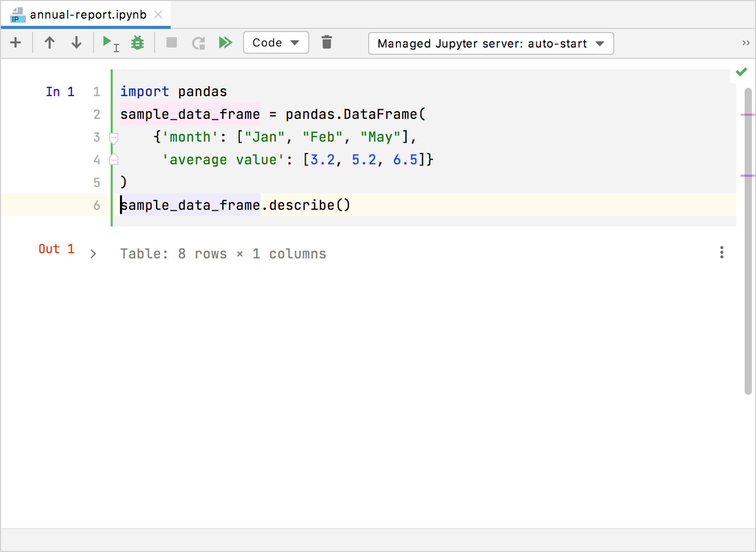Open the Code cell type dropdown
Image resolution: width=756 pixels, height=552 pixels.
click(x=276, y=42)
